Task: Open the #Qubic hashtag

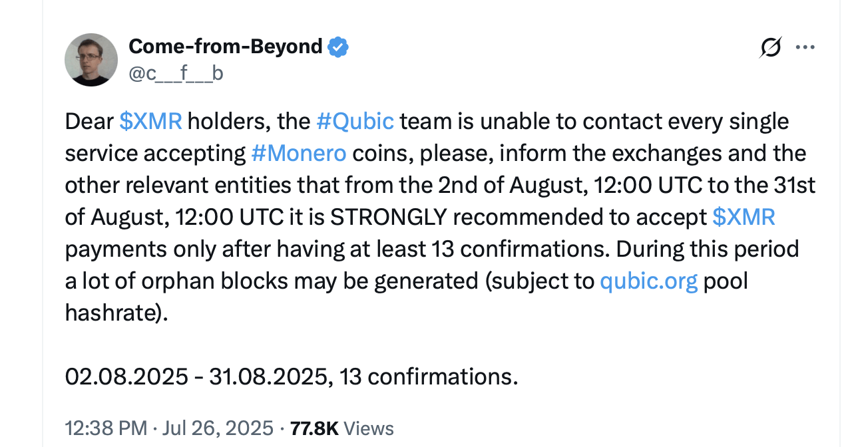Action: 355,121
